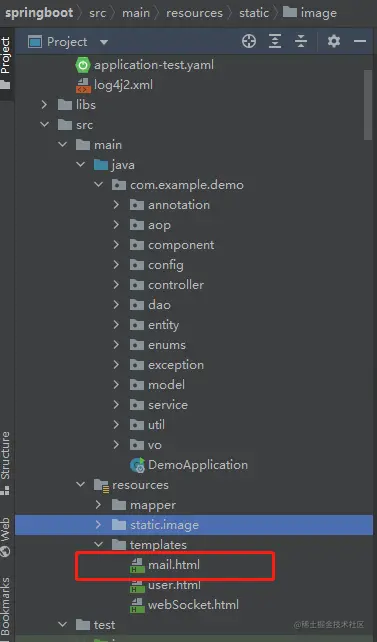Screen dimensions: 377x642
Task: Collapse the templates folder
Action: (99, 545)
